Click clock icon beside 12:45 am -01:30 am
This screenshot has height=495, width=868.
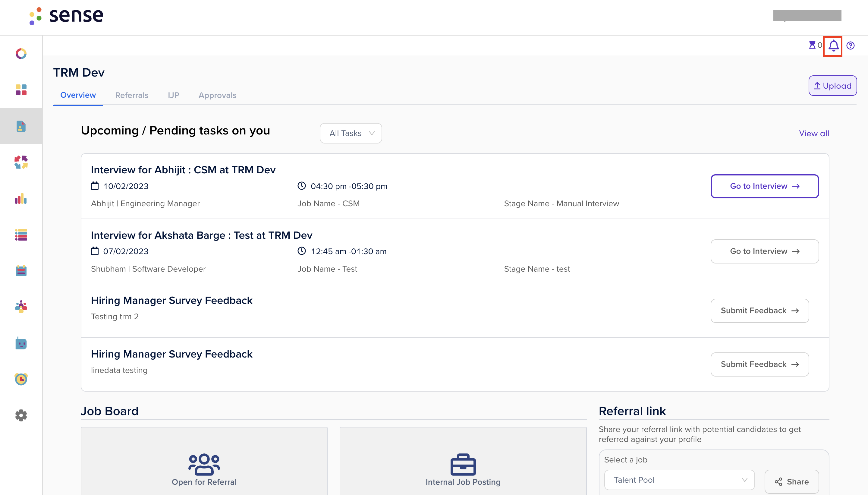click(301, 251)
